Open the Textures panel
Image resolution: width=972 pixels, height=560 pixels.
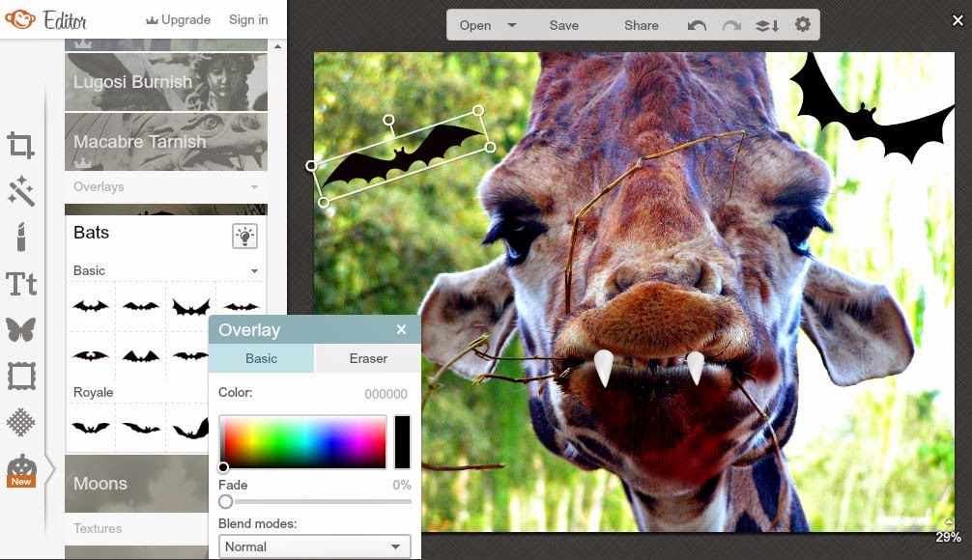(21, 423)
